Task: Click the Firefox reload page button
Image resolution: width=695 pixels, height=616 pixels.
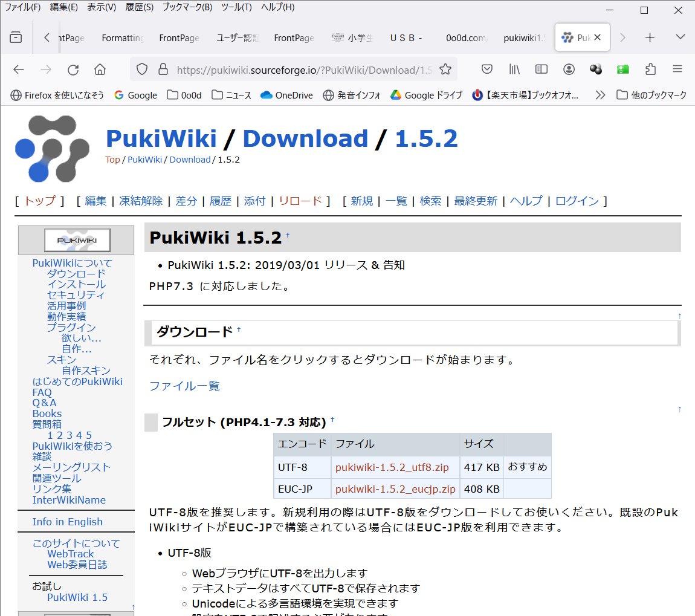Action: pos(73,70)
